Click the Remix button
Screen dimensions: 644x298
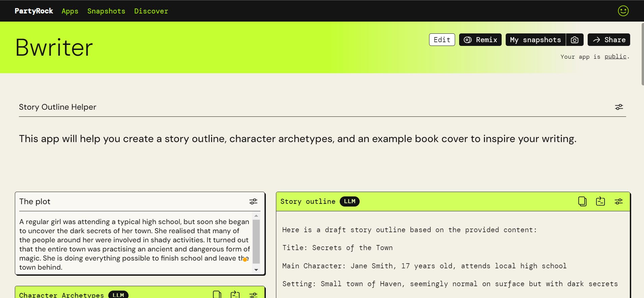480,40
